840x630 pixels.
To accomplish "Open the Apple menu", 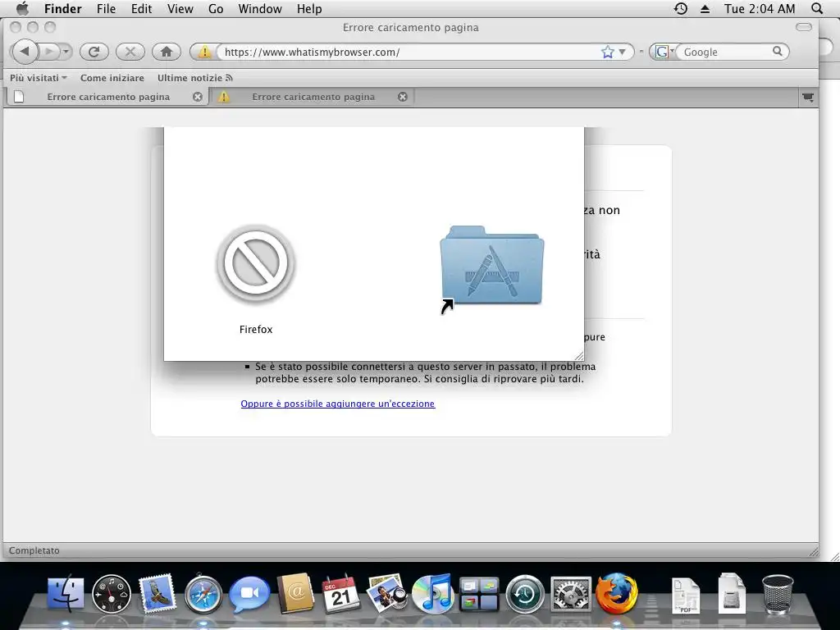I will (22, 8).
